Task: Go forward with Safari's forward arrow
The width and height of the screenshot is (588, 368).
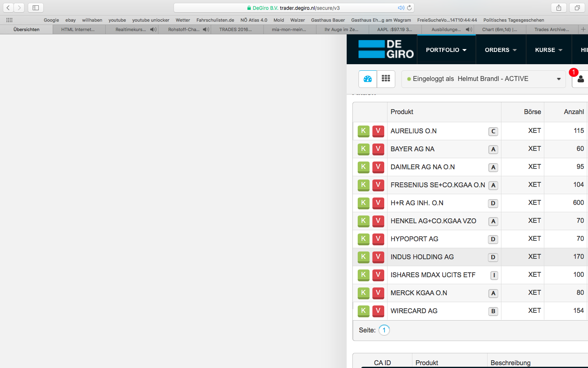Action: 19,8
